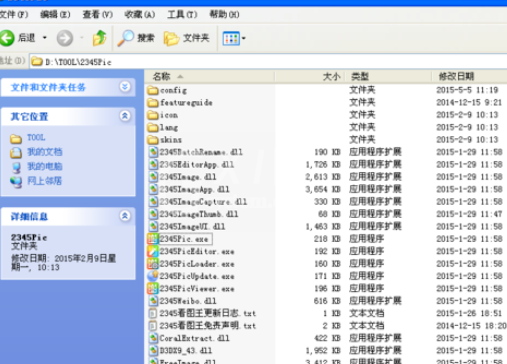Open the Views mode dropdown
The width and height of the screenshot is (507, 364).
[244, 38]
